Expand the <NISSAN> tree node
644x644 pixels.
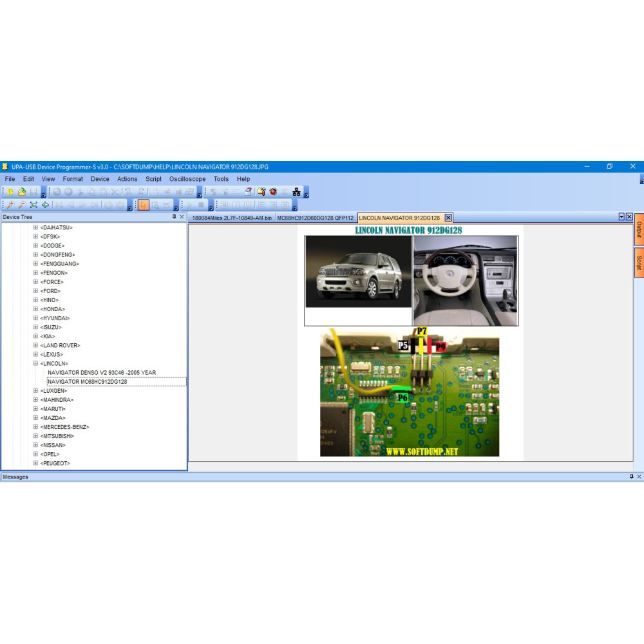[35, 445]
